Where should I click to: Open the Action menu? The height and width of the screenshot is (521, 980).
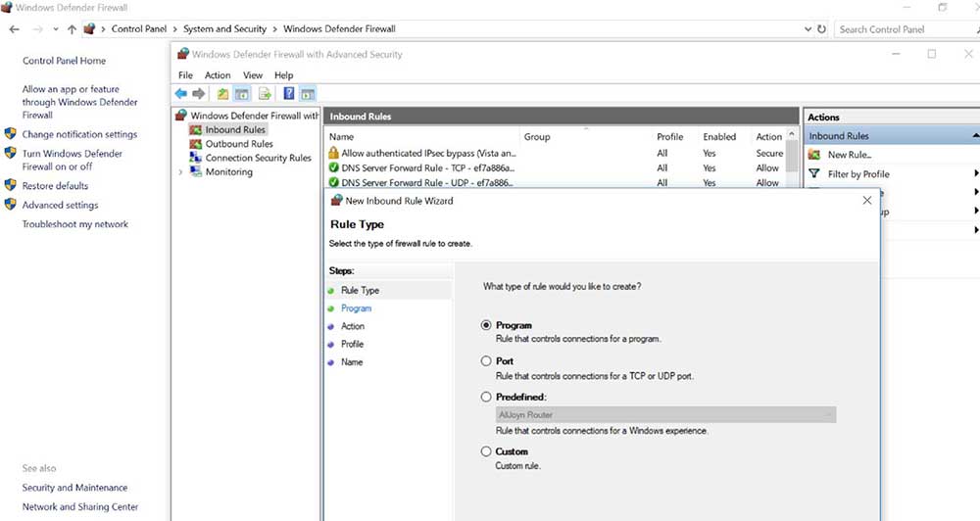pos(218,75)
